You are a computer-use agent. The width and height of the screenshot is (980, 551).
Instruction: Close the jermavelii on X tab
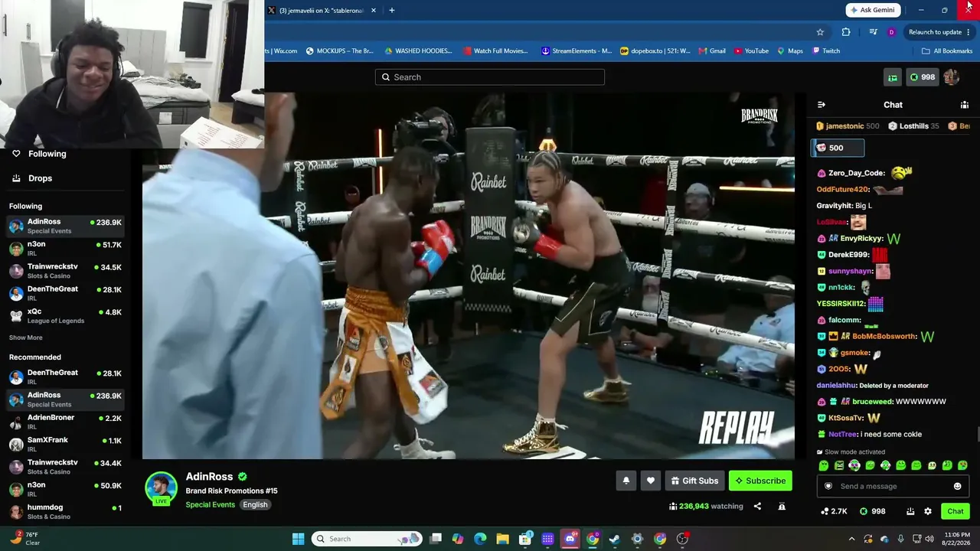tap(374, 10)
